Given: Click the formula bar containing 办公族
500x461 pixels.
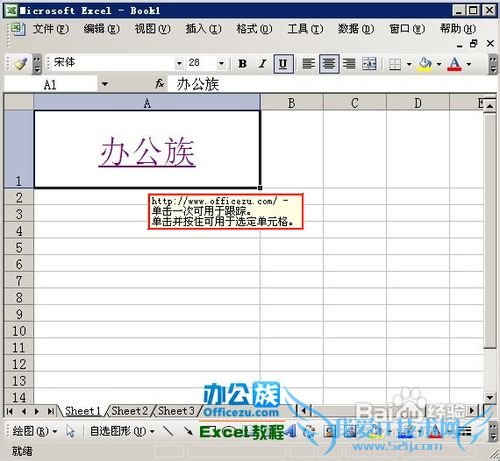Looking at the screenshot, I should (332, 84).
